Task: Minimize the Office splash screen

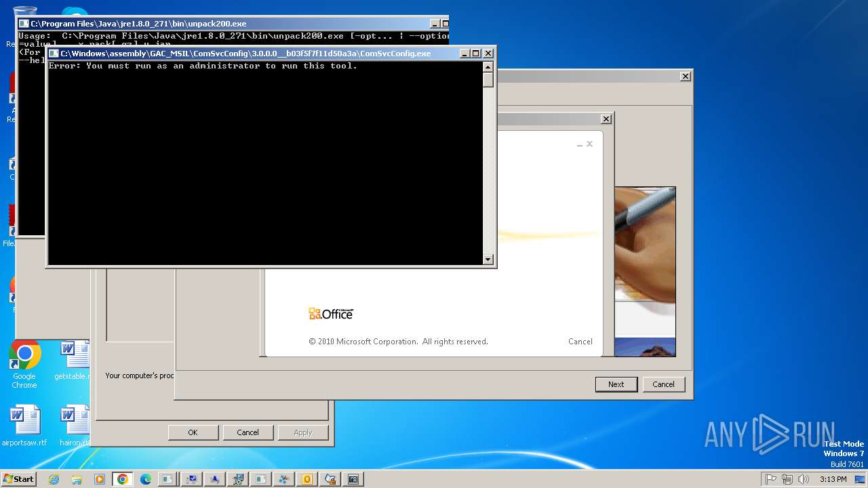Action: 580,144
